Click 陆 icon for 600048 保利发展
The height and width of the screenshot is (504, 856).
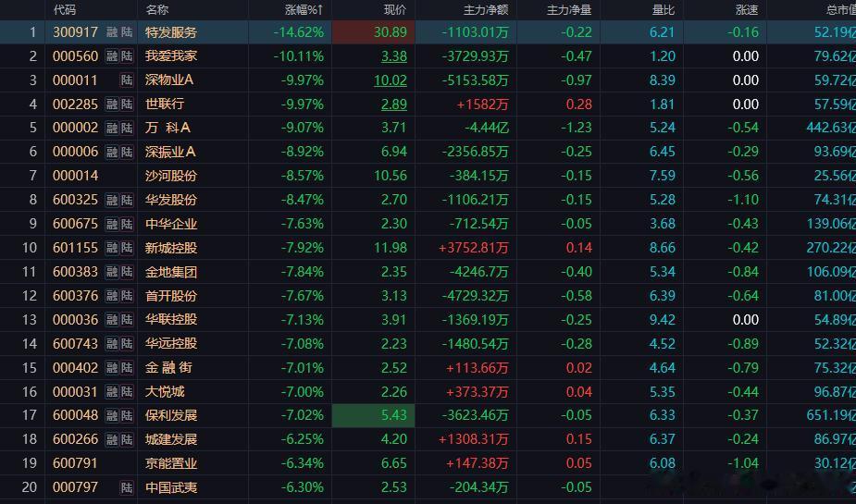tap(127, 415)
